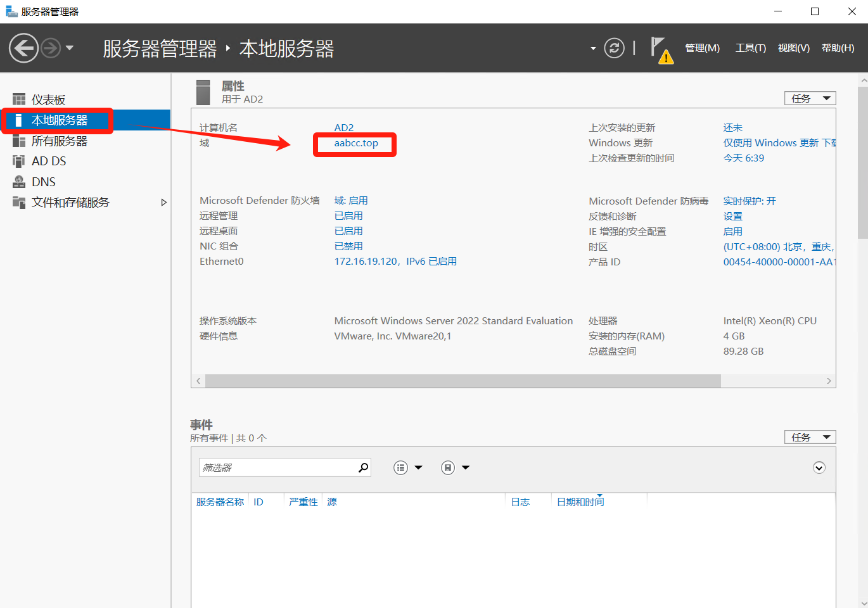Expand the events filter chevron
This screenshot has width=868, height=608.
[x=819, y=468]
